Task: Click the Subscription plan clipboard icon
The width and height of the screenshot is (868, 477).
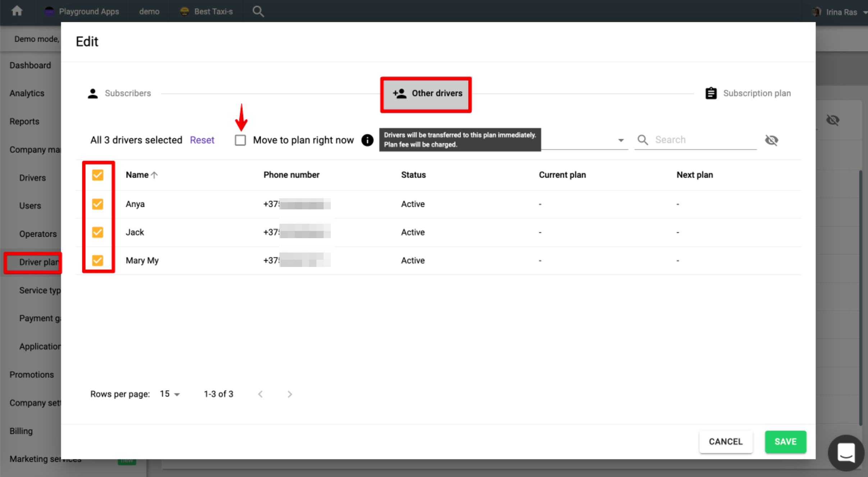Action: coord(711,93)
